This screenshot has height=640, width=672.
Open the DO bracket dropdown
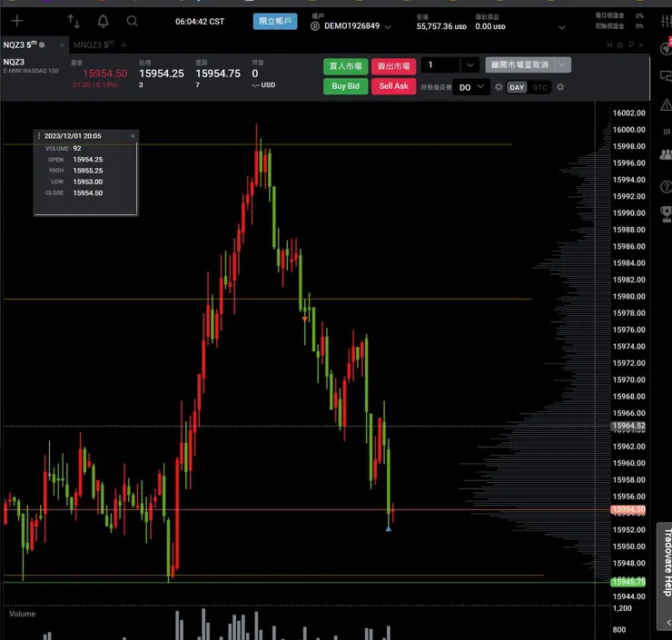pyautogui.click(x=471, y=87)
